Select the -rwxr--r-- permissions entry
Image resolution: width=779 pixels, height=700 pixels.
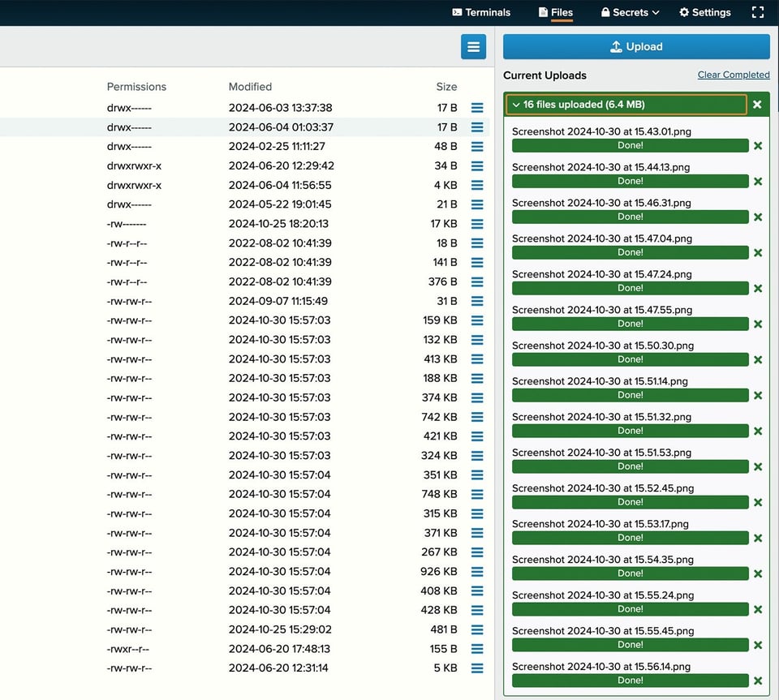(127, 649)
